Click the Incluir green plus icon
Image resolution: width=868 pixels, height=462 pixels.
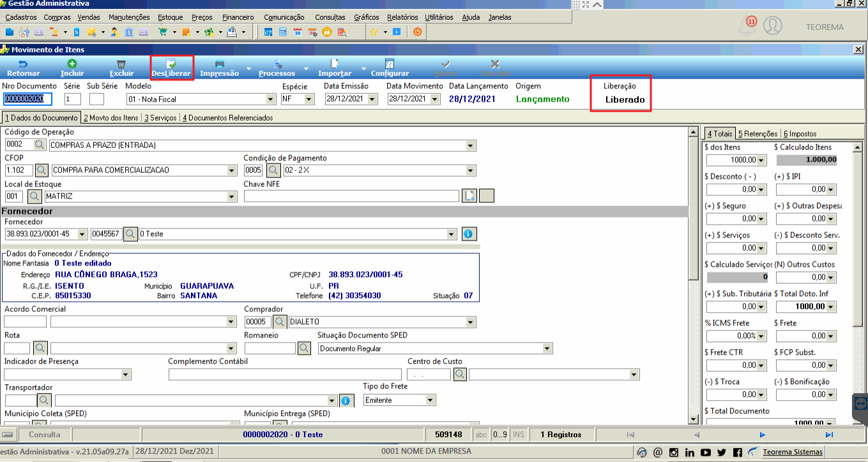click(72, 64)
